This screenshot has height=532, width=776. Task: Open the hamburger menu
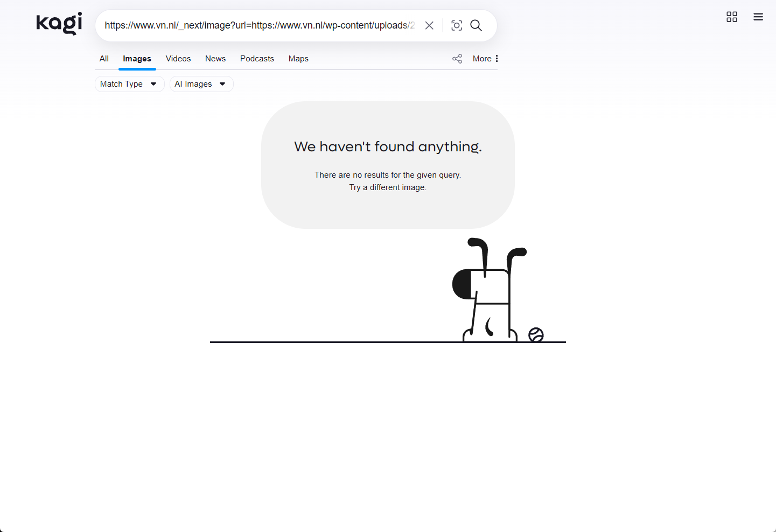tap(758, 17)
